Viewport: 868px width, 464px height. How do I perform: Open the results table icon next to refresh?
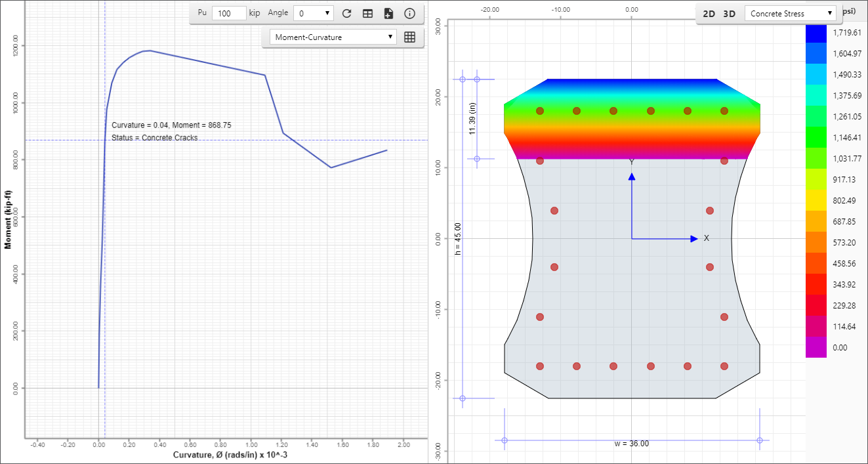pos(368,13)
